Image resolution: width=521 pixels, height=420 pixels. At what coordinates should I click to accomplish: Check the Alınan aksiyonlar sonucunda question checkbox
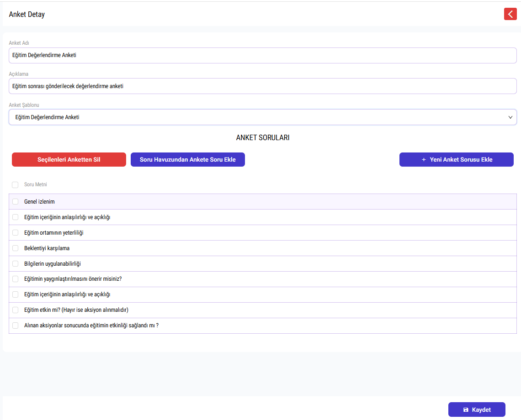click(15, 325)
